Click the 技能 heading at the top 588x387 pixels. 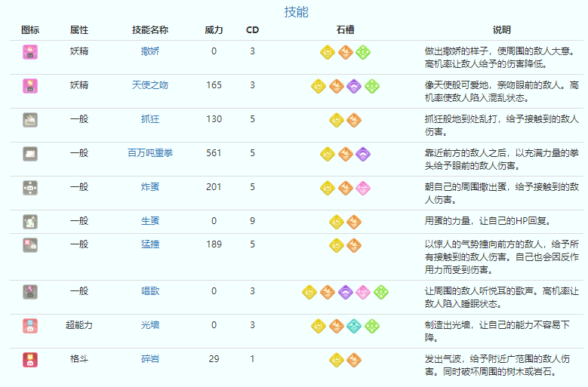(296, 12)
